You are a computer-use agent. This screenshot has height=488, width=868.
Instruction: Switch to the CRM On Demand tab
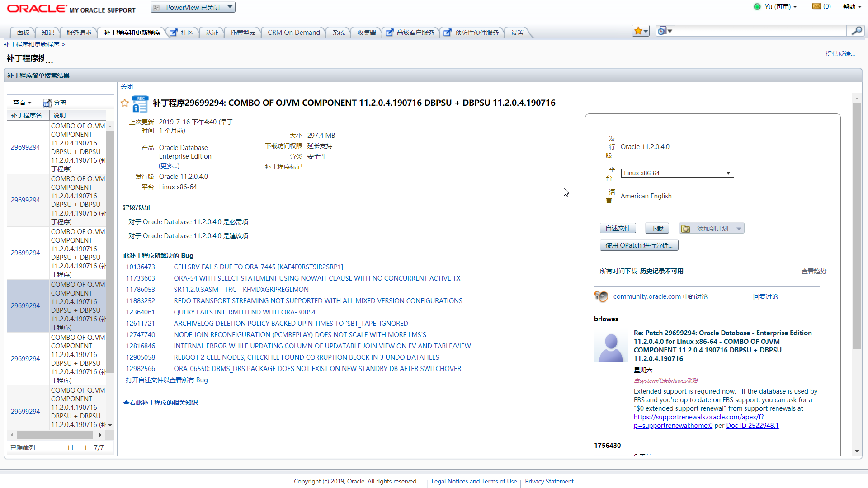(x=293, y=32)
